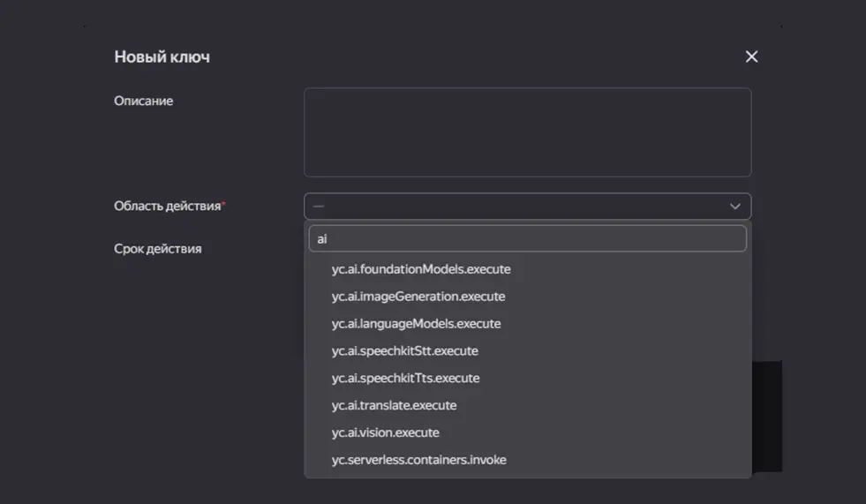Focus the scope search box containing 'ai'
The image size is (866, 504).
click(527, 238)
